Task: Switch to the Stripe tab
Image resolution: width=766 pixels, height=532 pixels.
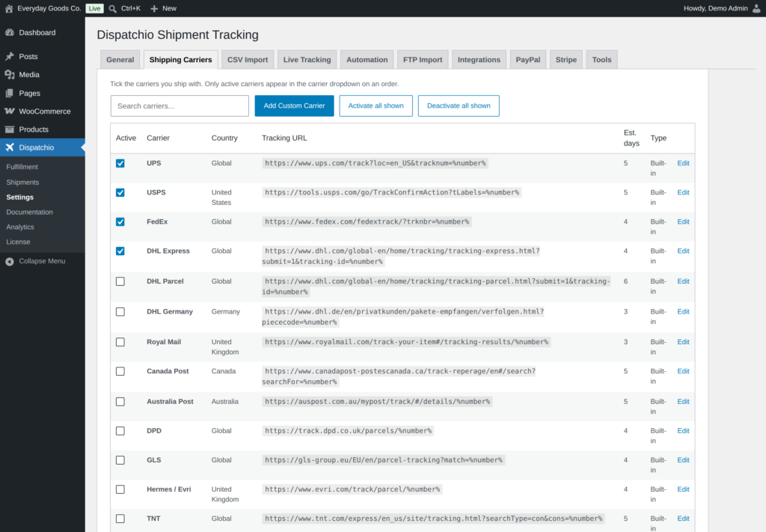Action: pos(566,60)
